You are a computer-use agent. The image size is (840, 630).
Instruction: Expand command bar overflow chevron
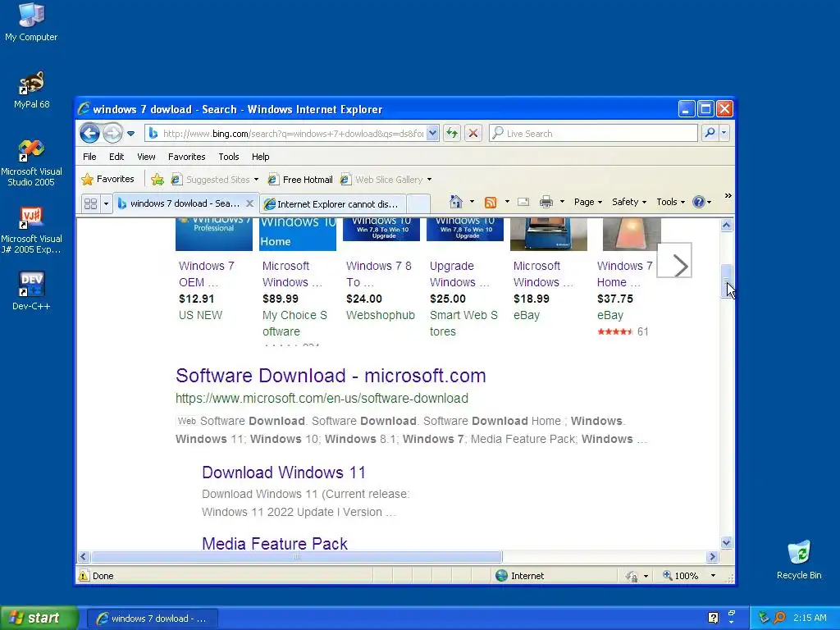[728, 196]
